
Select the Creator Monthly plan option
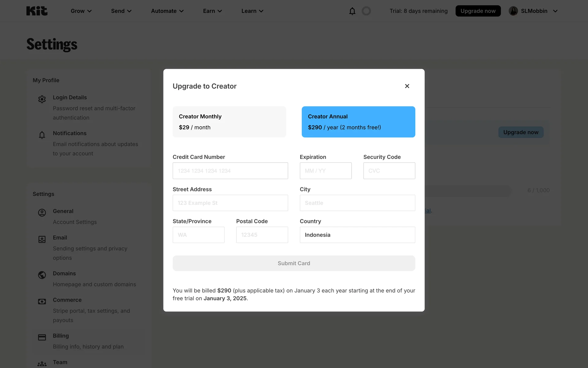coord(229,122)
